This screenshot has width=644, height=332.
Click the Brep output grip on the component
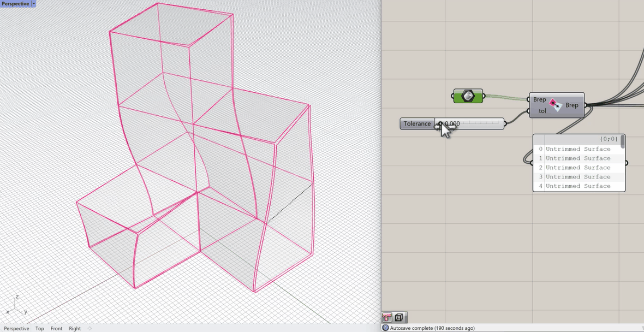pos(585,105)
